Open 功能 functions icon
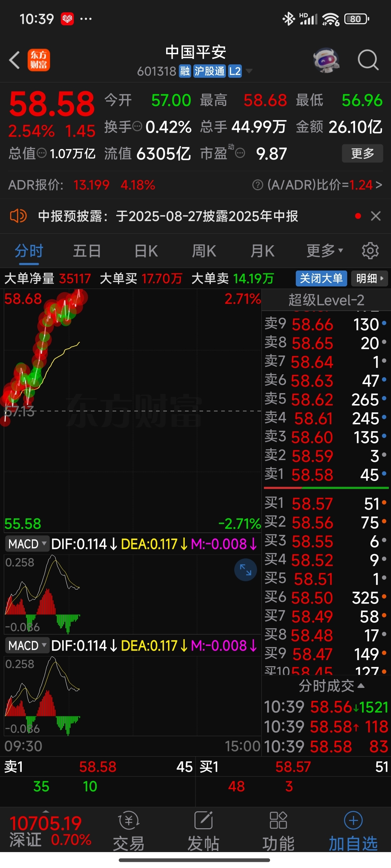Image resolution: width=391 pixels, height=868 pixels. [x=278, y=831]
